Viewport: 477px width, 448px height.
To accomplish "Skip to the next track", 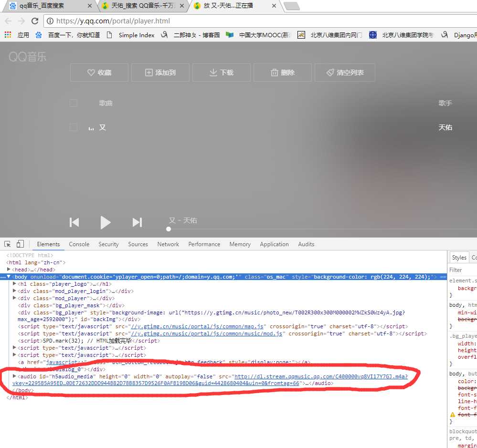I will 137,222.
